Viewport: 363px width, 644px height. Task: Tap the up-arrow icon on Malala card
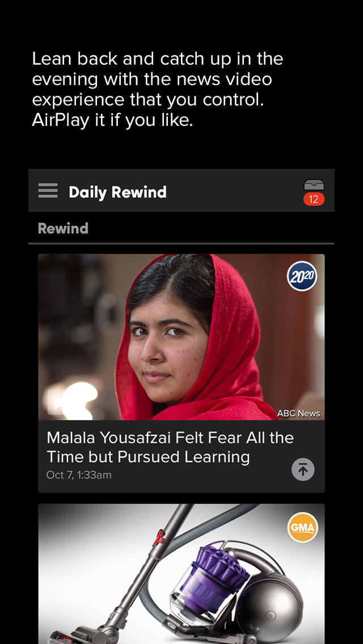click(x=303, y=469)
